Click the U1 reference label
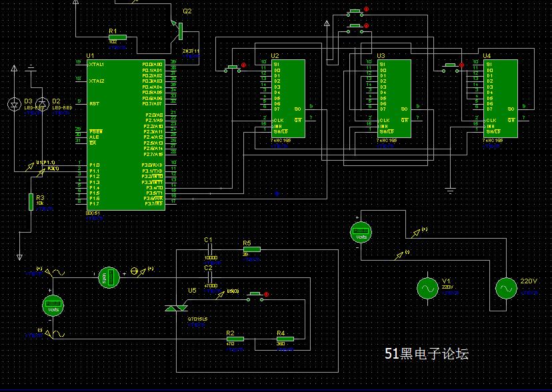This screenshot has height=392, width=552. [x=90, y=55]
